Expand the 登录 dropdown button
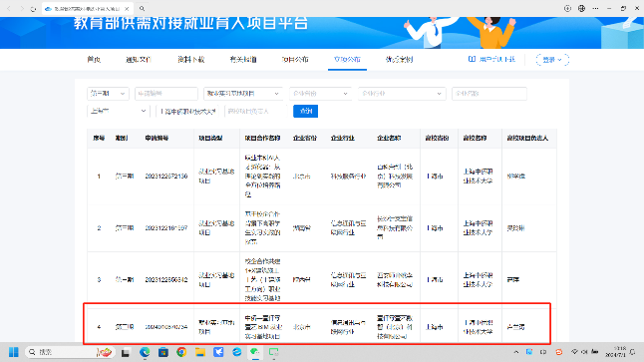Image resolution: width=644 pixels, height=362 pixels. point(552,60)
